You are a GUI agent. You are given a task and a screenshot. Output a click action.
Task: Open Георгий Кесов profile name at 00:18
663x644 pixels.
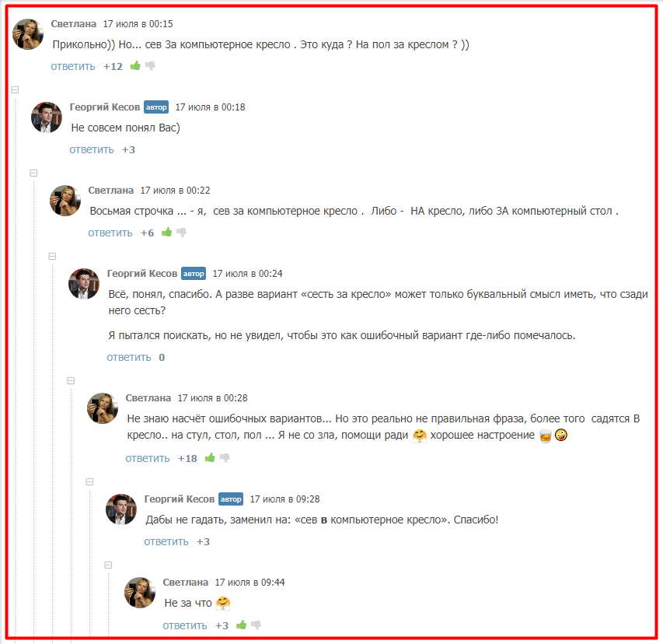[104, 107]
